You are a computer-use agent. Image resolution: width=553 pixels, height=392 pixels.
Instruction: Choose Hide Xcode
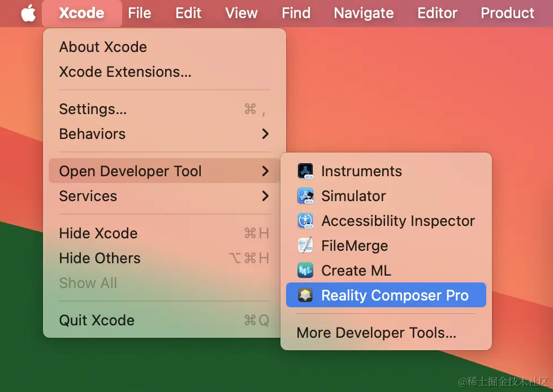point(165,233)
